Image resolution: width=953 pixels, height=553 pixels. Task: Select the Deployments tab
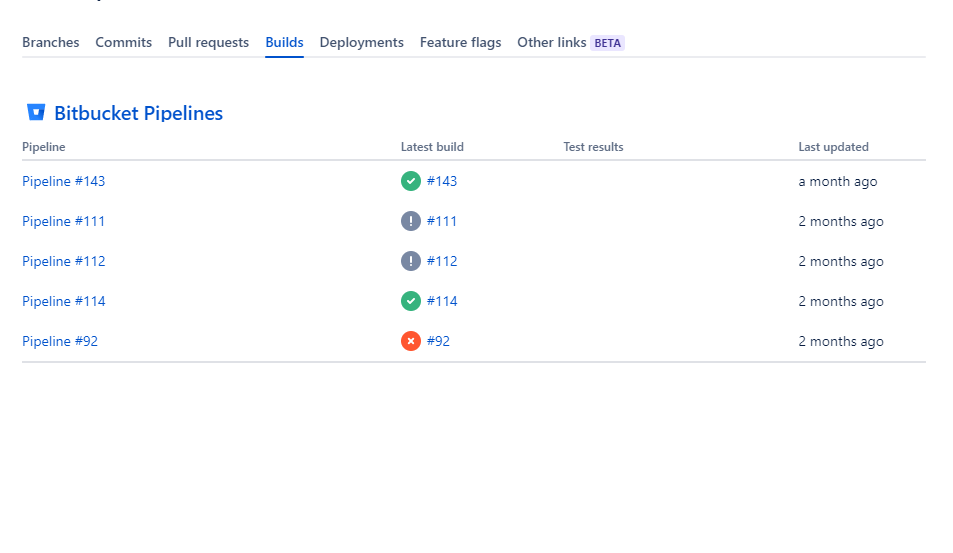(362, 43)
